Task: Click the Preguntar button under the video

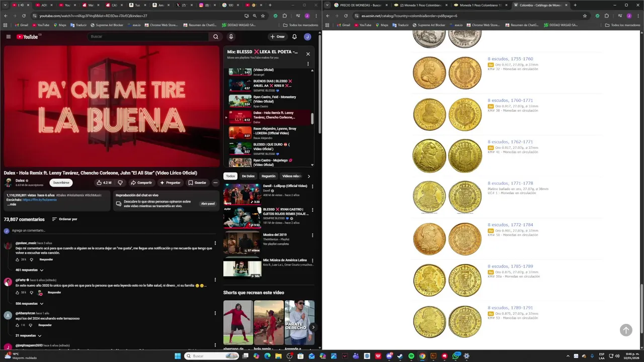Action: pos(170,183)
